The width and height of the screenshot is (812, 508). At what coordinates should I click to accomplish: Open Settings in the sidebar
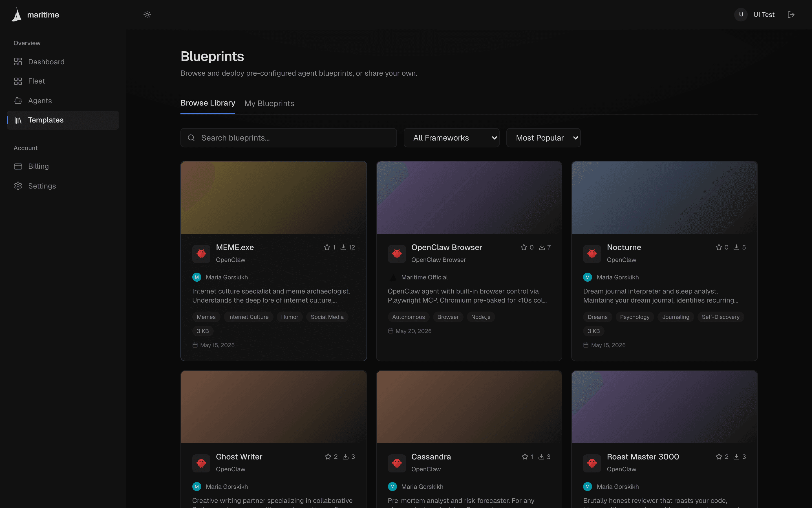[63, 186]
